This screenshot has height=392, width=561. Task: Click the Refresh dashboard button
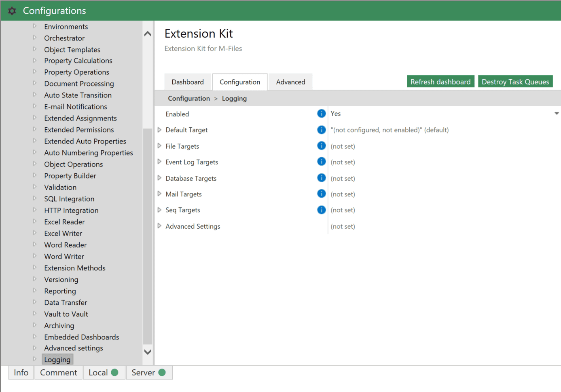pyautogui.click(x=440, y=82)
